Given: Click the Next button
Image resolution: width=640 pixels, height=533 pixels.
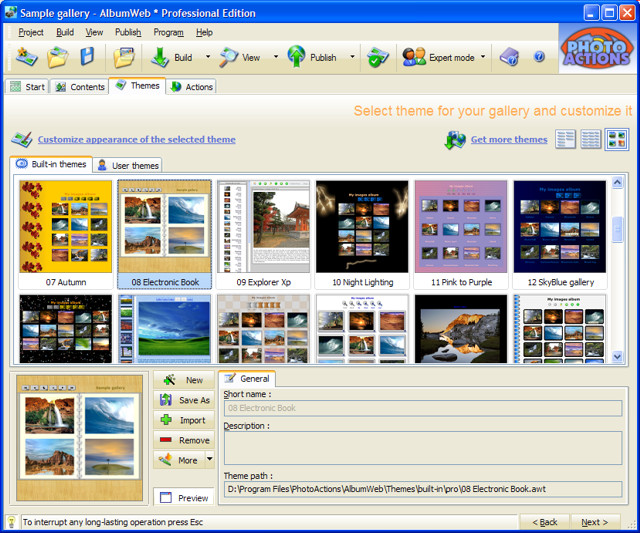Looking at the screenshot, I should [595, 522].
